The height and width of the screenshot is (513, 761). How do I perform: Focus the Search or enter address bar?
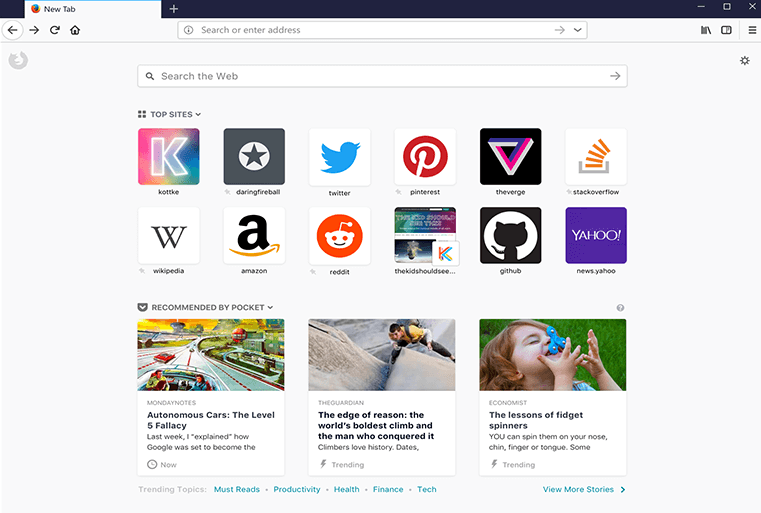click(x=382, y=30)
